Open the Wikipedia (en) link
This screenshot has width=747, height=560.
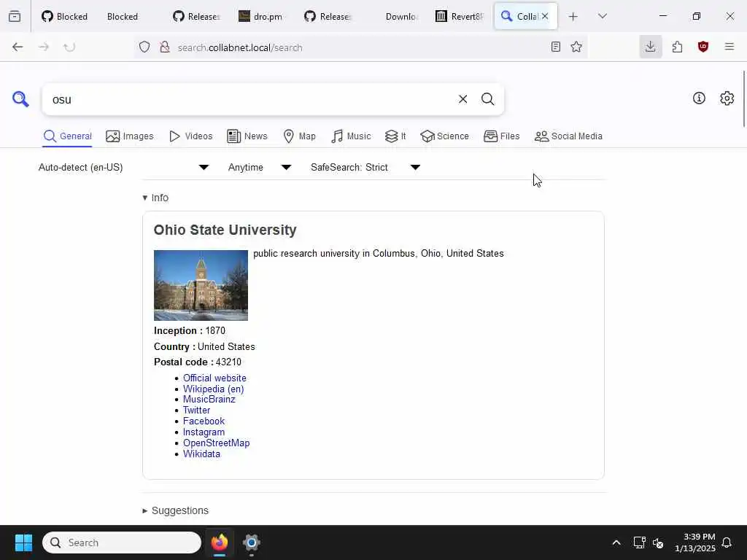point(214,389)
